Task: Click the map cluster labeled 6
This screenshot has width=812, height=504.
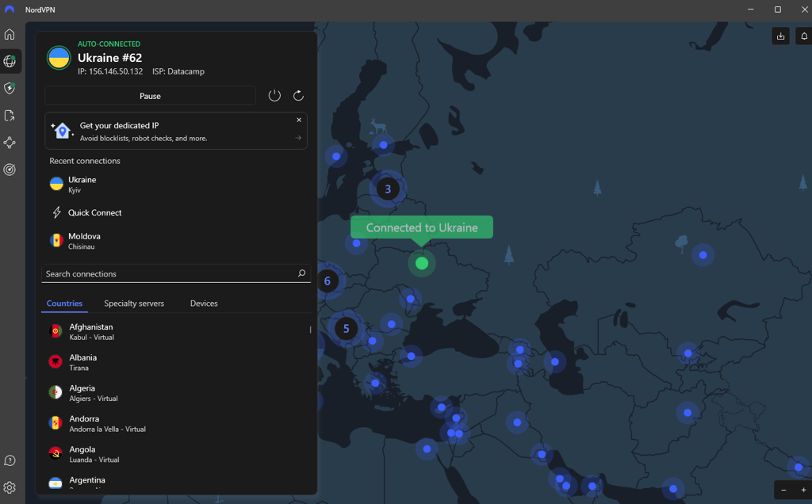Action: tap(327, 281)
